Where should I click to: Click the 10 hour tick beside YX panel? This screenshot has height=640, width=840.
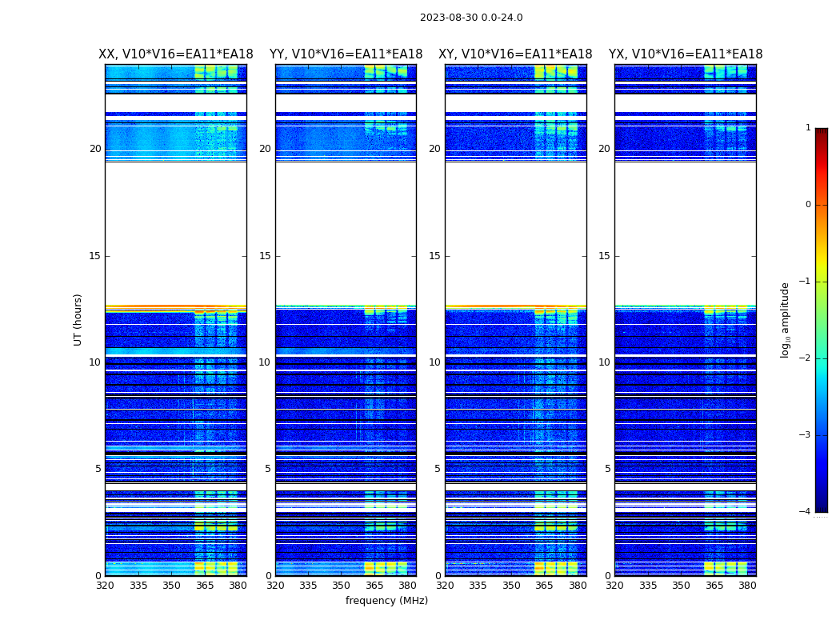(x=604, y=362)
